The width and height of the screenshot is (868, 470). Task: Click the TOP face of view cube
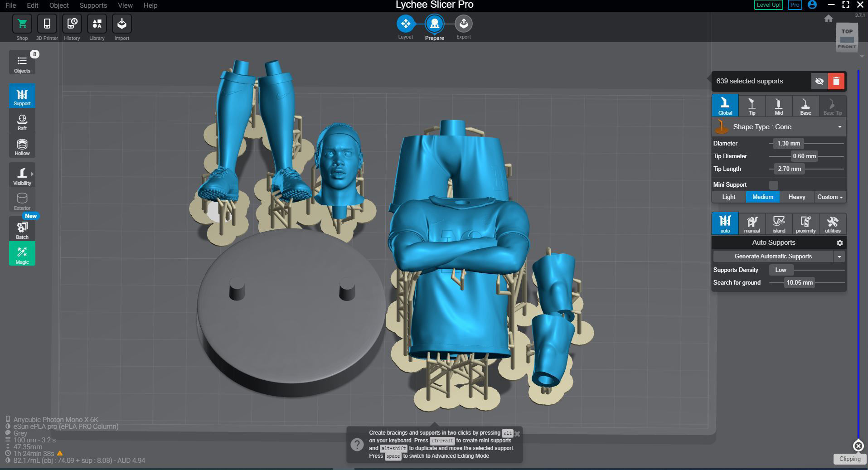(x=847, y=31)
